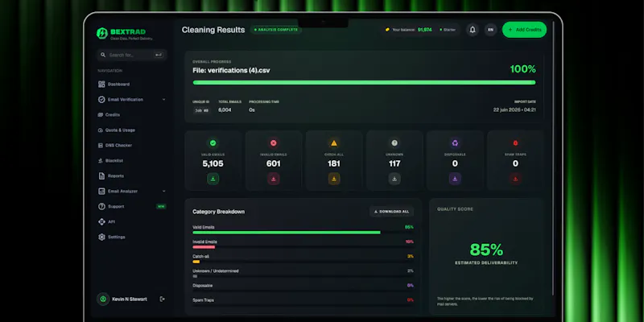
Task: Click the green Valid Emails breakdown bar
Action: tap(287, 233)
